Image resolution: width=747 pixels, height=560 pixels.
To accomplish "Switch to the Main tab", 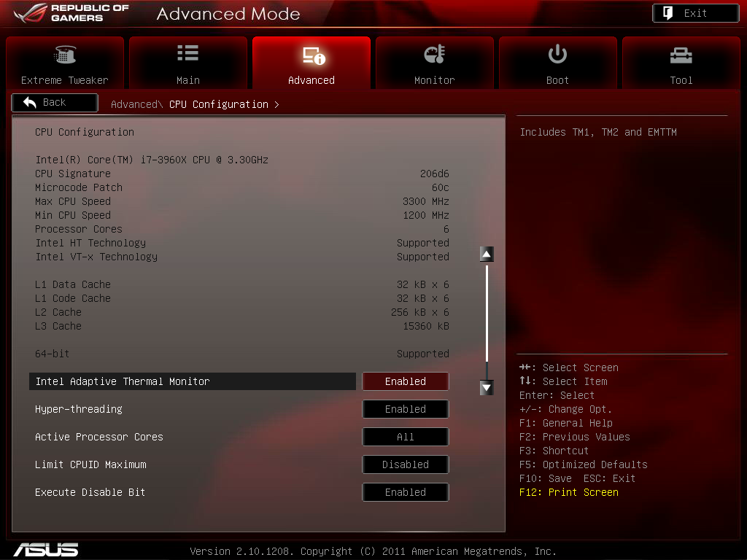I will (x=188, y=63).
